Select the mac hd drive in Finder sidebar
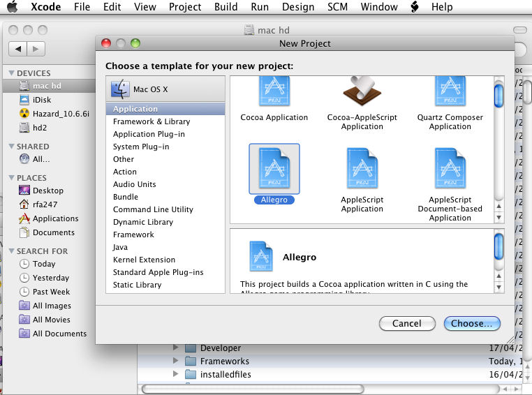This screenshot has height=395, width=532. [x=49, y=86]
